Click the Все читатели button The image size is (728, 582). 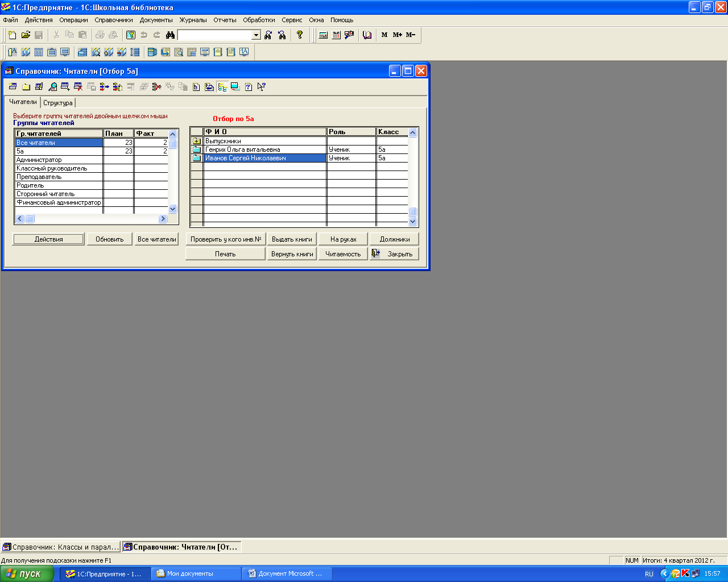156,239
